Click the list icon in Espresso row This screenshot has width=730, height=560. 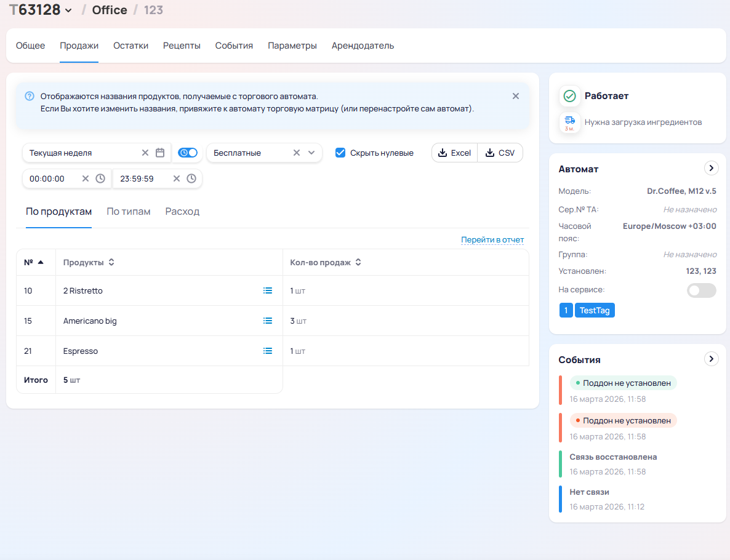point(268,351)
